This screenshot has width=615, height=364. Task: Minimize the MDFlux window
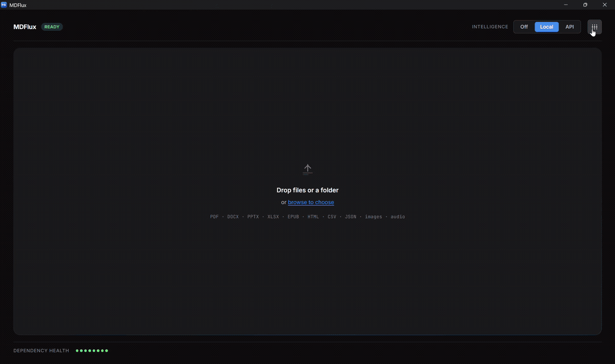click(x=566, y=5)
